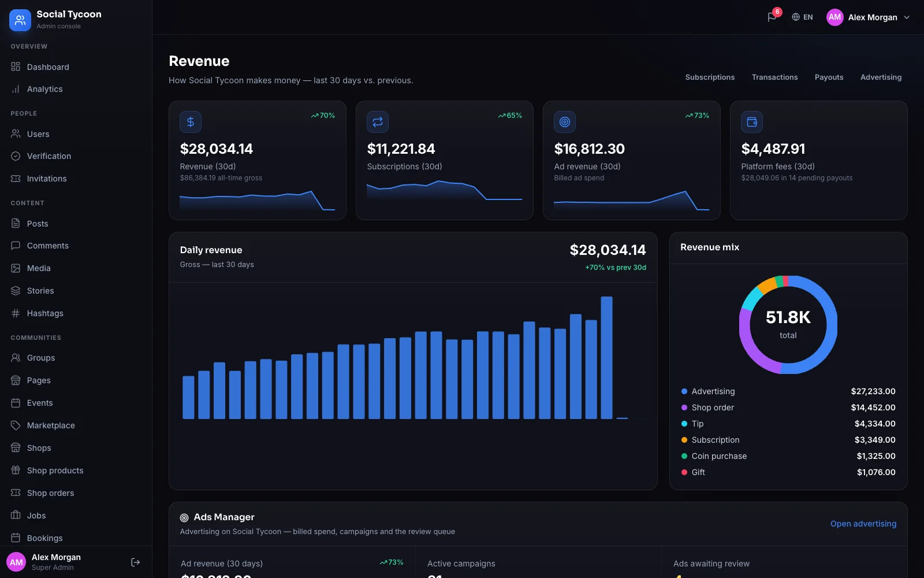Open the notifications flag icon

pos(772,17)
